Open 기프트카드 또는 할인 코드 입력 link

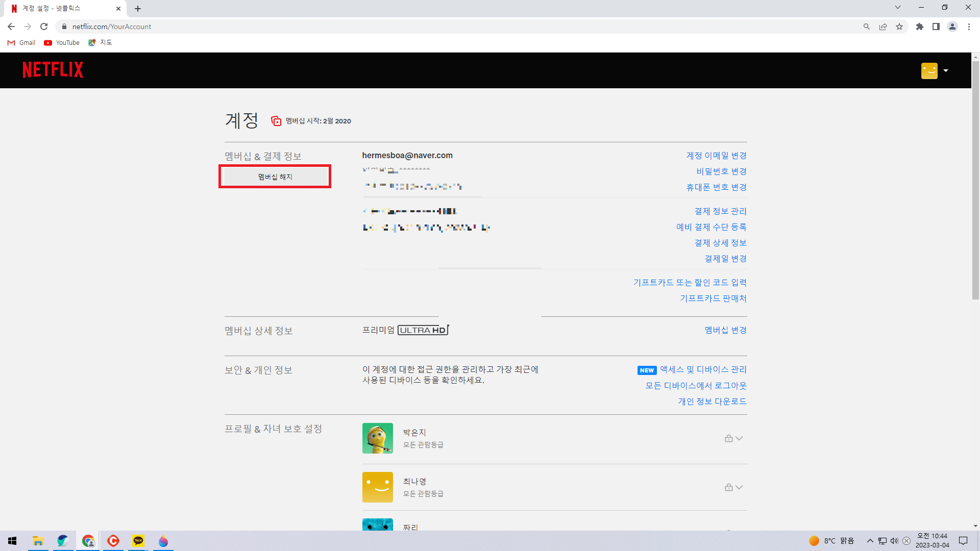click(x=690, y=283)
